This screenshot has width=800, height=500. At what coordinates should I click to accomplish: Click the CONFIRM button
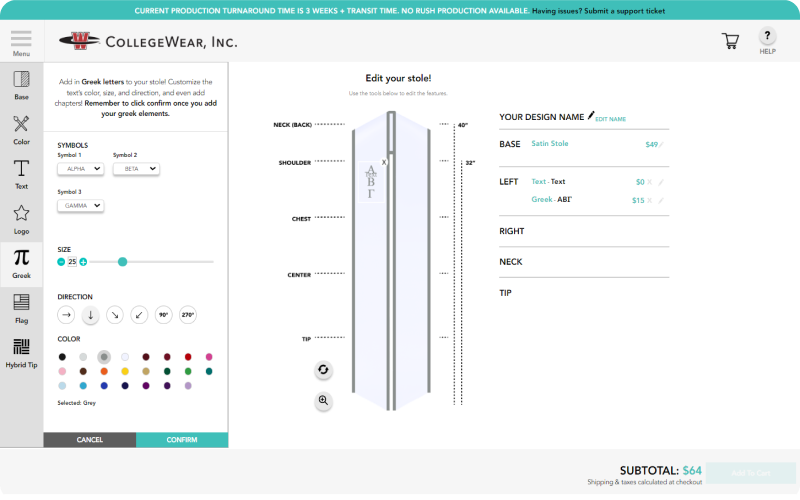coord(182,440)
